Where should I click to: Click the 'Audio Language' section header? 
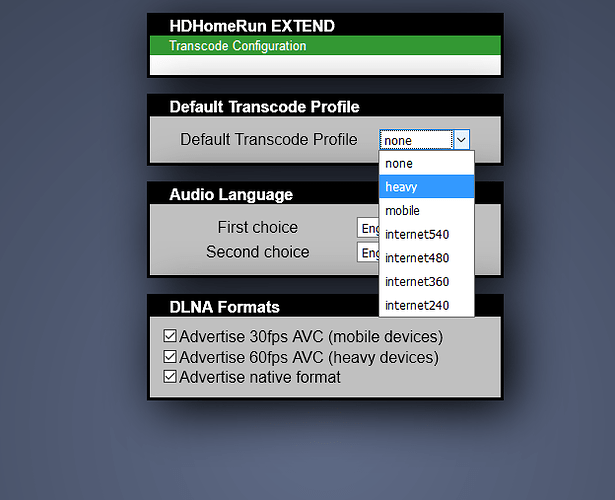(231, 195)
